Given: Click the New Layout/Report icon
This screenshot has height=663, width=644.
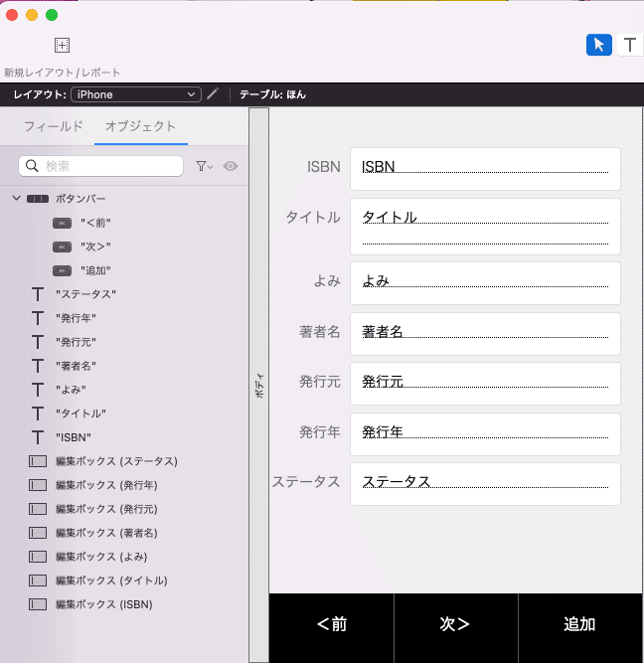Looking at the screenshot, I should 63,46.
